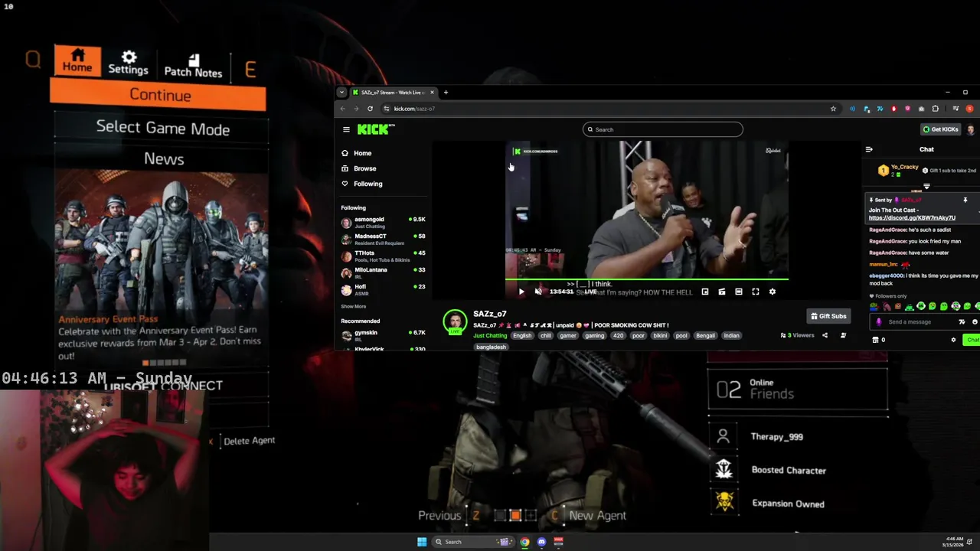Create a New Agent

[597, 515]
